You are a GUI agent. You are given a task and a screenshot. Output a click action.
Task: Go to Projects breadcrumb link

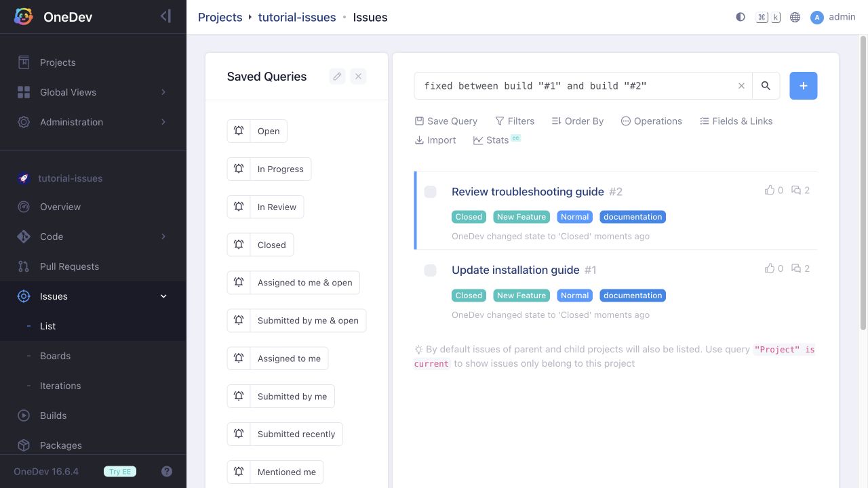tap(220, 17)
